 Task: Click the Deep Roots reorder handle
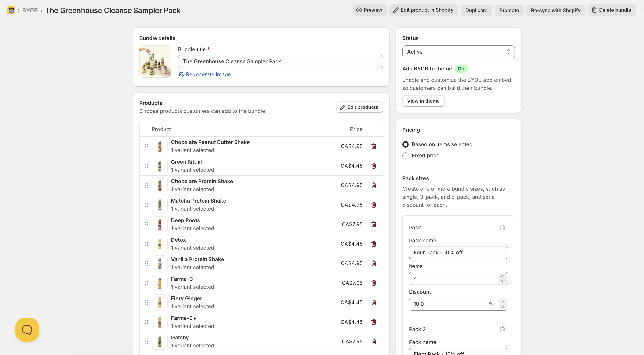147,224
